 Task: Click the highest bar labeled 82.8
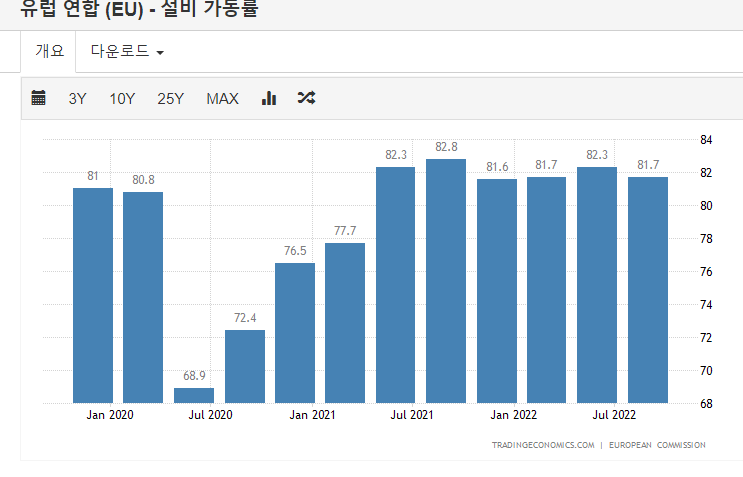(446, 281)
